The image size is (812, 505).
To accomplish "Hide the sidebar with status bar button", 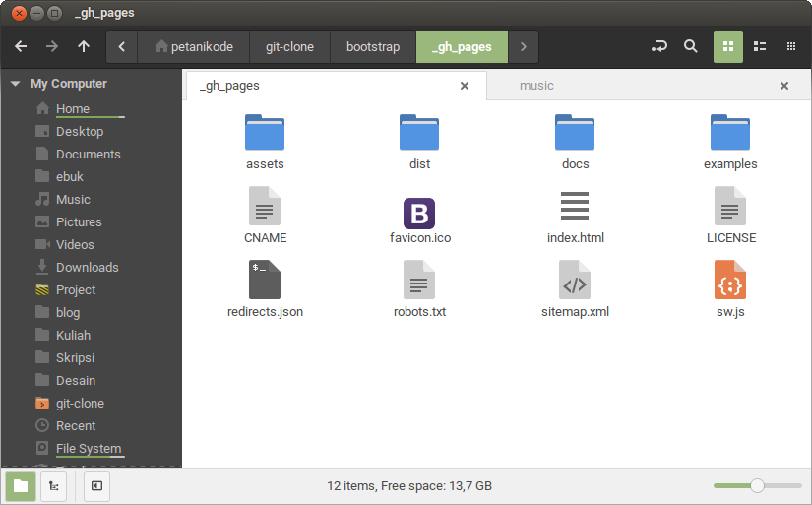I will (96, 486).
